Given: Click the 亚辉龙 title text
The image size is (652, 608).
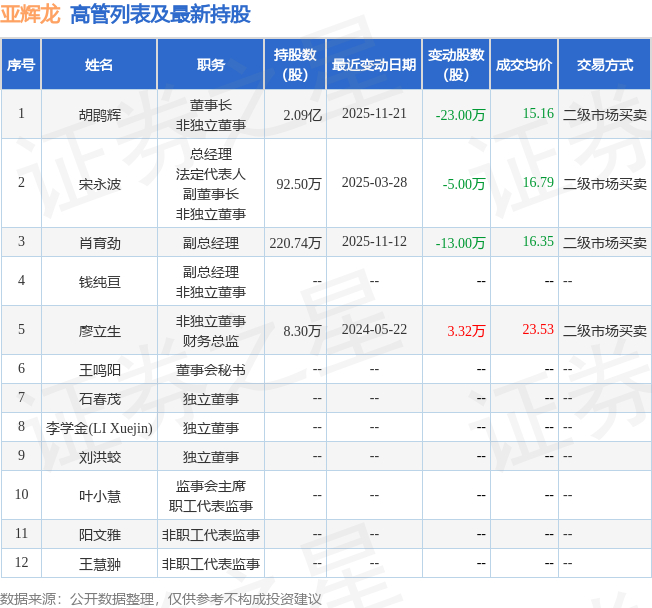Looking at the screenshot, I should point(30,14).
